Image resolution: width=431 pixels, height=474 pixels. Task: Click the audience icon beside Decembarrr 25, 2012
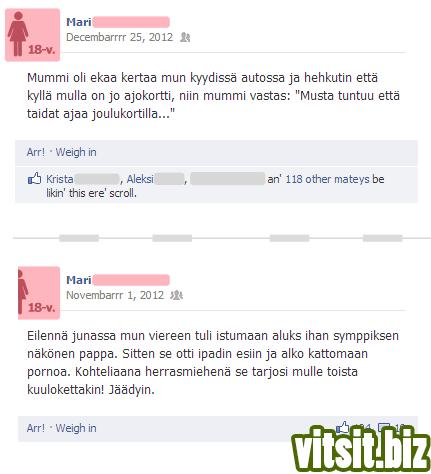tap(185, 37)
